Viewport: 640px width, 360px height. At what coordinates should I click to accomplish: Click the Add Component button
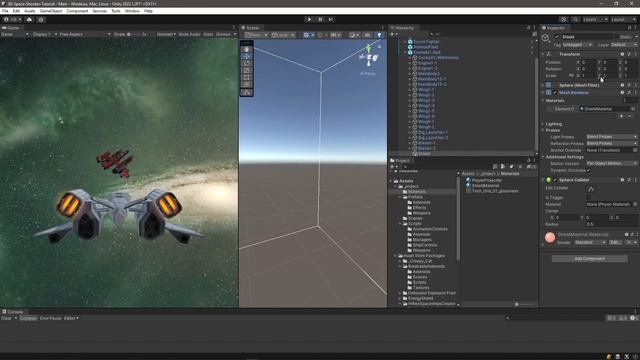coord(589,259)
